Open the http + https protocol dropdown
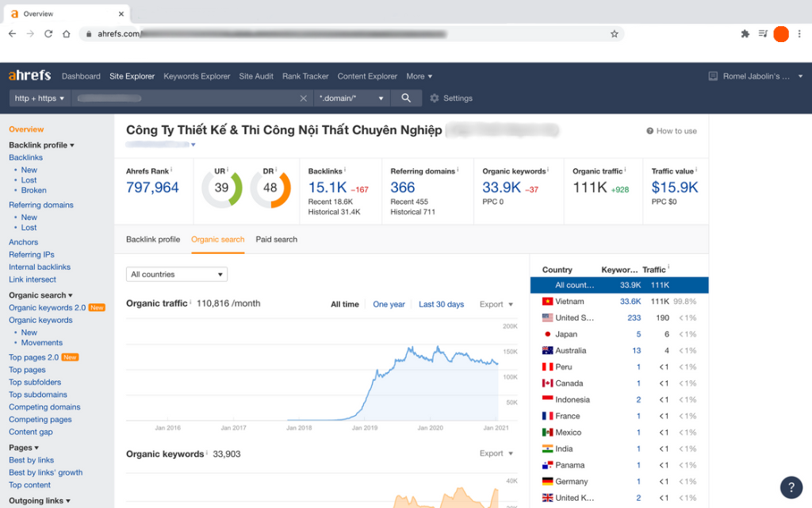This screenshot has width=812, height=508. (40, 98)
